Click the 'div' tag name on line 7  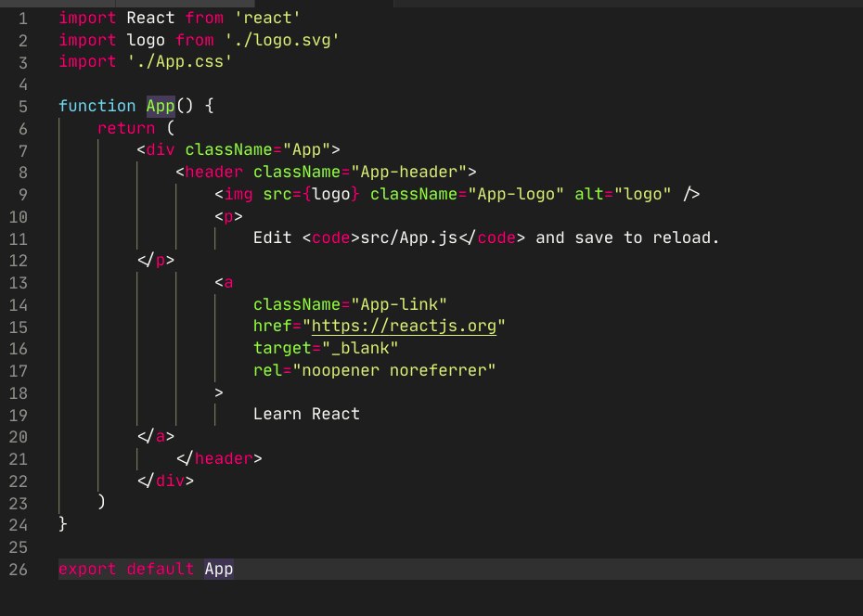(x=161, y=149)
